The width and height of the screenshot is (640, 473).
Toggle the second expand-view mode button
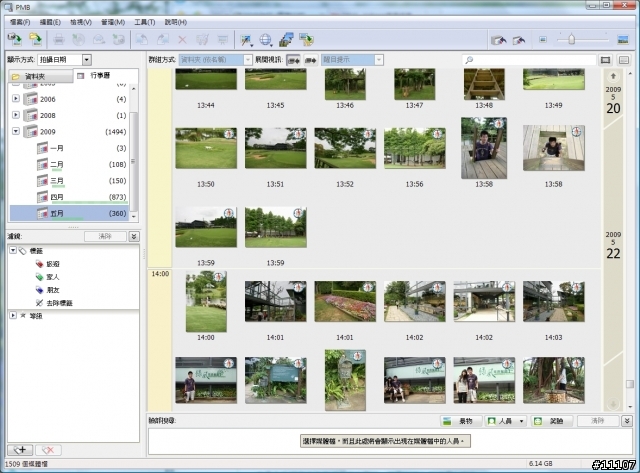tap(311, 60)
